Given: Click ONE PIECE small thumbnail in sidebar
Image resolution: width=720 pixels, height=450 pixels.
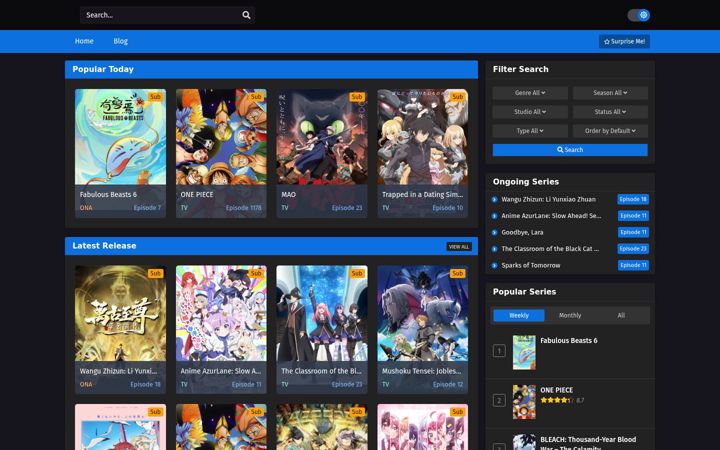Looking at the screenshot, I should click(x=524, y=402).
